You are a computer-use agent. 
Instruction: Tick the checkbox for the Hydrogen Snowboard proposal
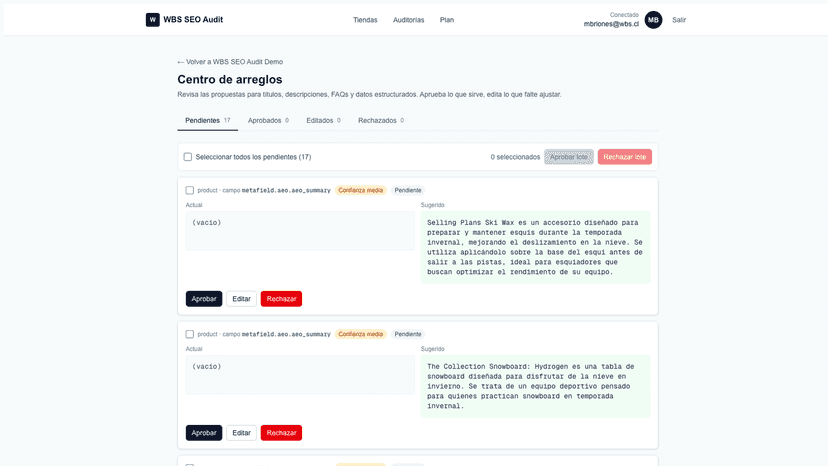[190, 334]
